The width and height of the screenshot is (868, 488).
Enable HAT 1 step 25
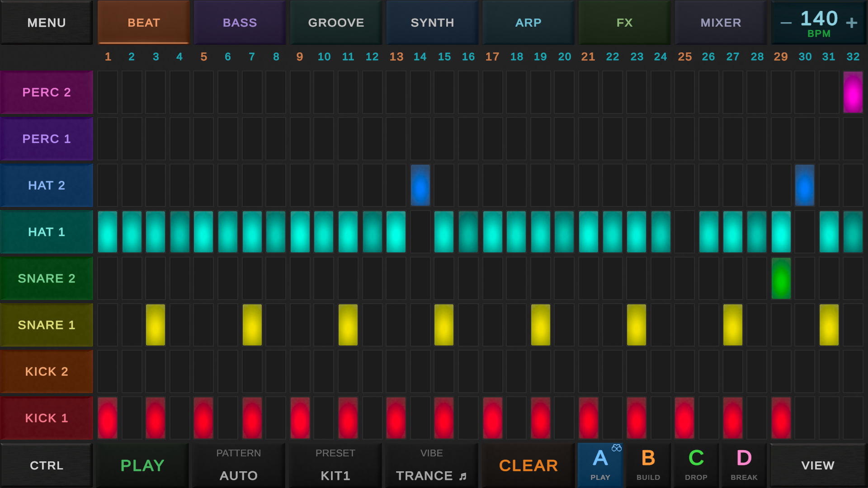[x=684, y=232]
